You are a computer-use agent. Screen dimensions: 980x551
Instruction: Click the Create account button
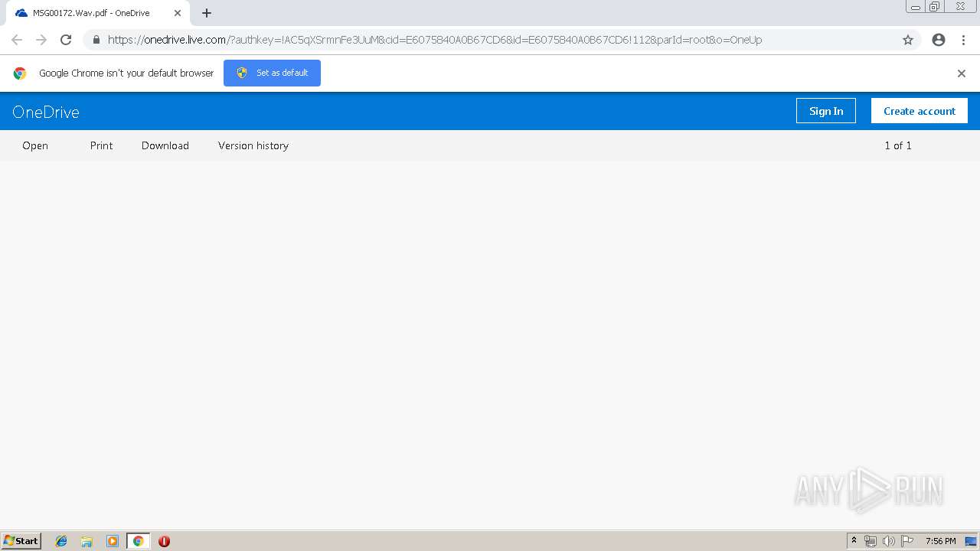920,111
